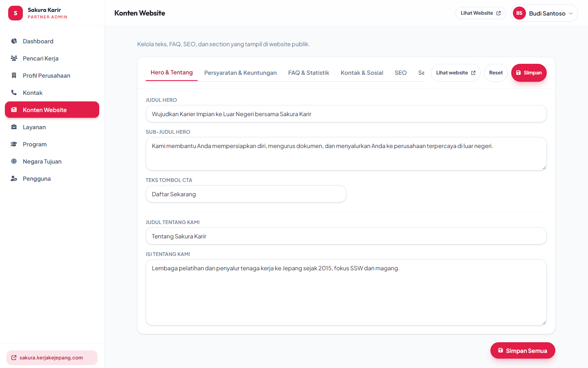Click the Negara Tujuan globe icon
The height and width of the screenshot is (368, 588).
click(x=14, y=162)
